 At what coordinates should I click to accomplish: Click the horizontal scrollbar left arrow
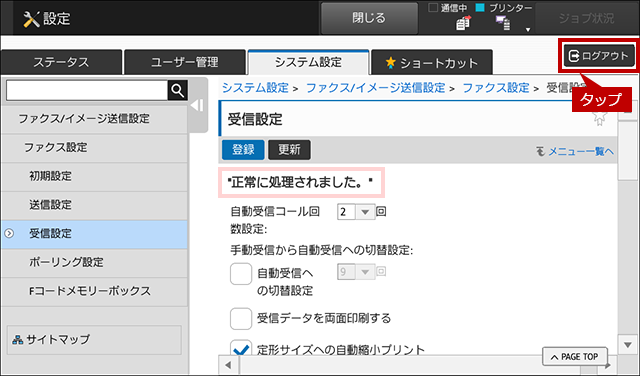click(228, 365)
